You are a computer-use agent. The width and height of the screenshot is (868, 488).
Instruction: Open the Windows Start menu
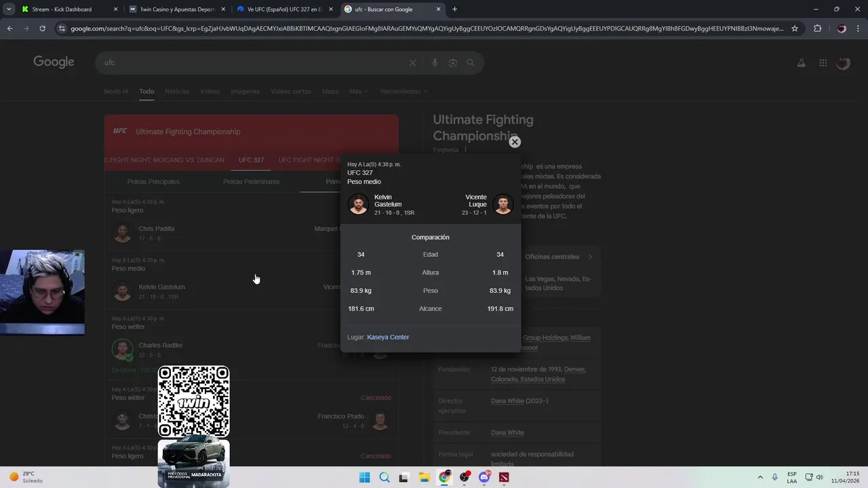(364, 477)
